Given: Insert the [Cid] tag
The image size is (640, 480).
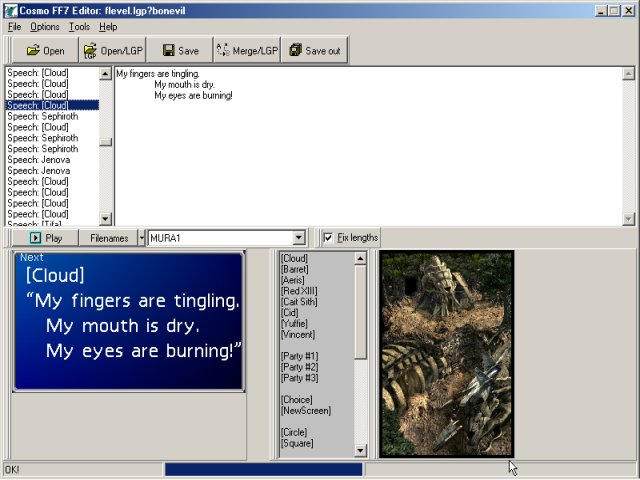Looking at the screenshot, I should tap(290, 313).
